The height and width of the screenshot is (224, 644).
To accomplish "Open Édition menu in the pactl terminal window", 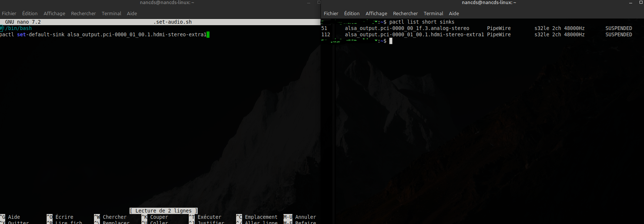I will 352,13.
